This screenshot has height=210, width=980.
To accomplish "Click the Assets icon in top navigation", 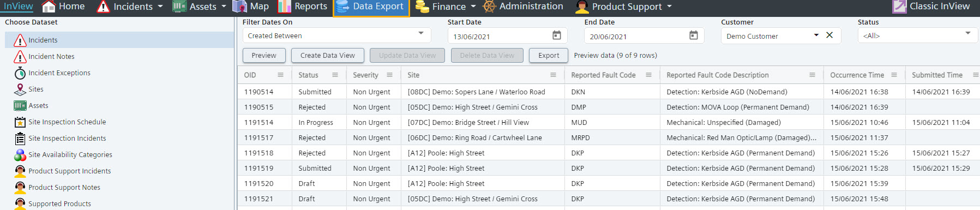I will click(179, 7).
